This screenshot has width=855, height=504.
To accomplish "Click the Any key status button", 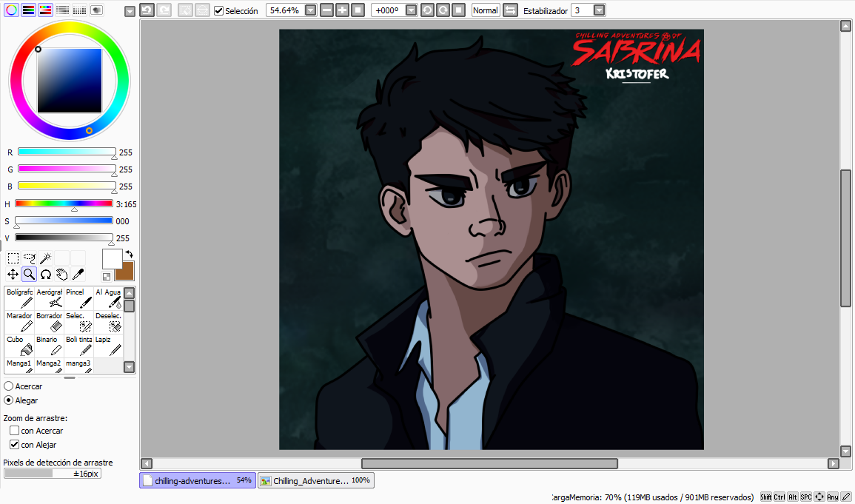I will pyautogui.click(x=833, y=497).
